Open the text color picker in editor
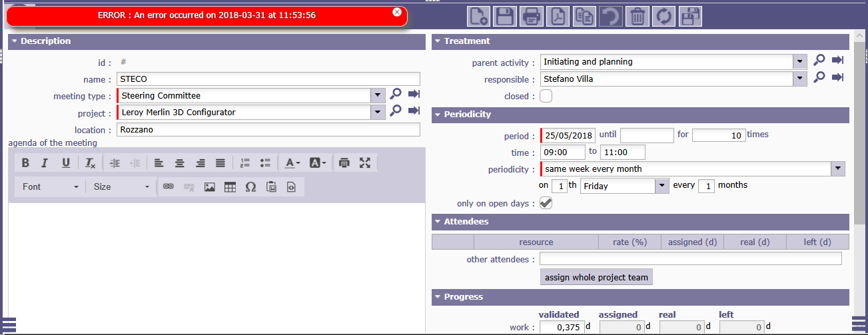Screen dimensions: 868x335 point(292,163)
